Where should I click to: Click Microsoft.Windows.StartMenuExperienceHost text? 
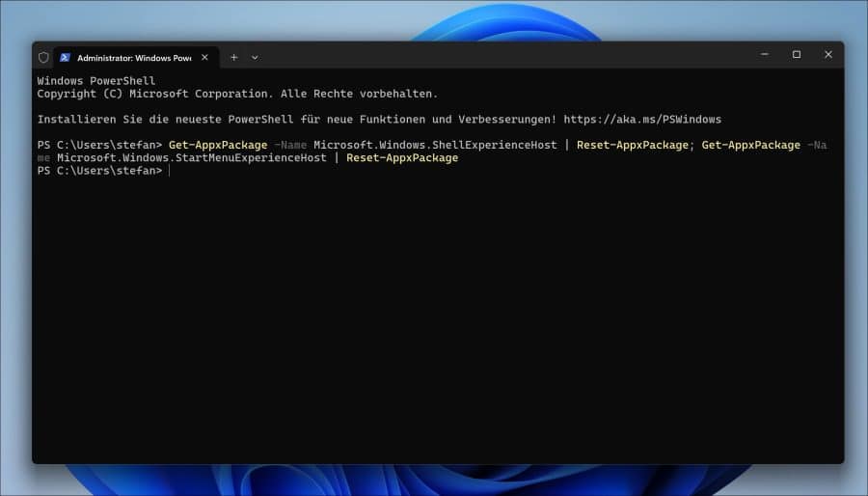(x=192, y=157)
